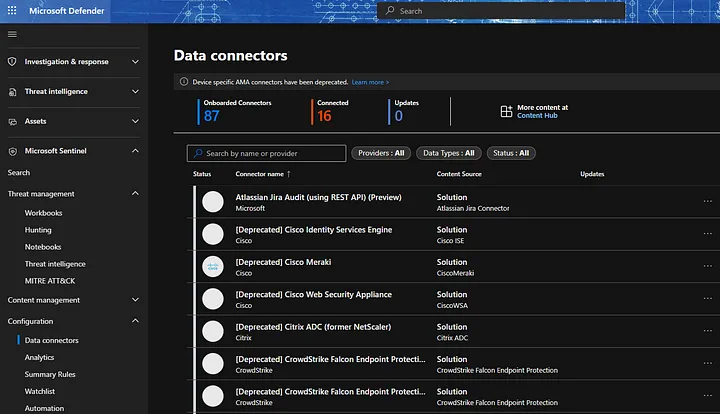Expand the Content management group
This screenshot has width=720, height=414.
[135, 300]
